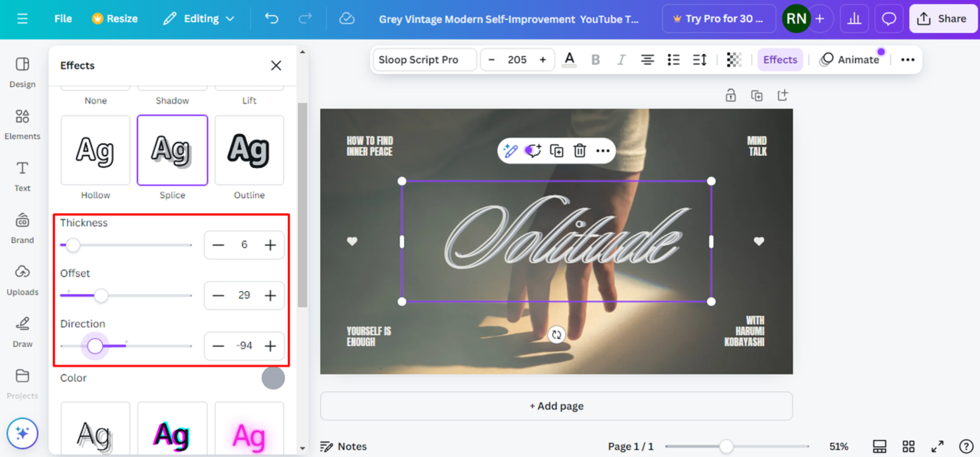Open the File menu
This screenshot has height=457, width=980.
pyautogui.click(x=63, y=18)
